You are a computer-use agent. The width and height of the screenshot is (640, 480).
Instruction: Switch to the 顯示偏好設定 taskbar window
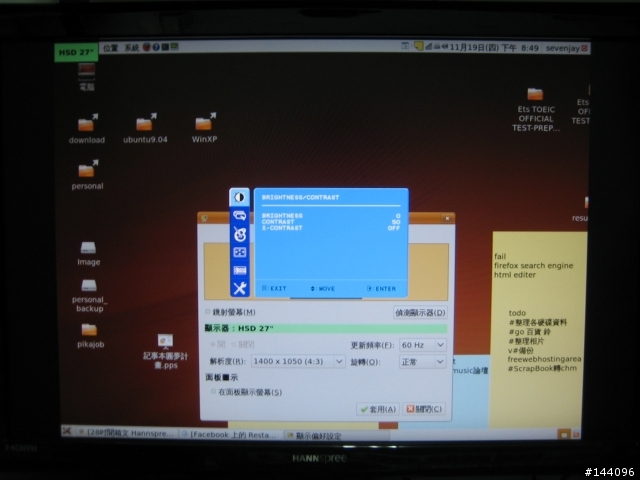(336, 436)
